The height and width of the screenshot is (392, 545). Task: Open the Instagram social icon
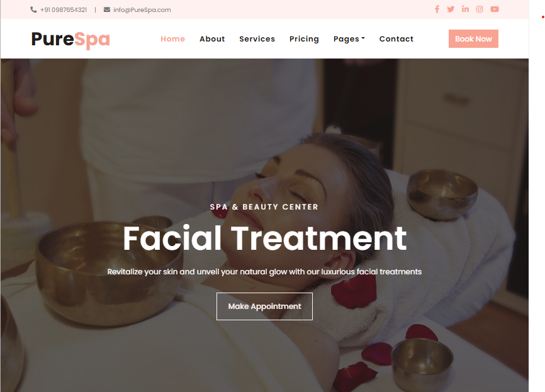coord(480,9)
